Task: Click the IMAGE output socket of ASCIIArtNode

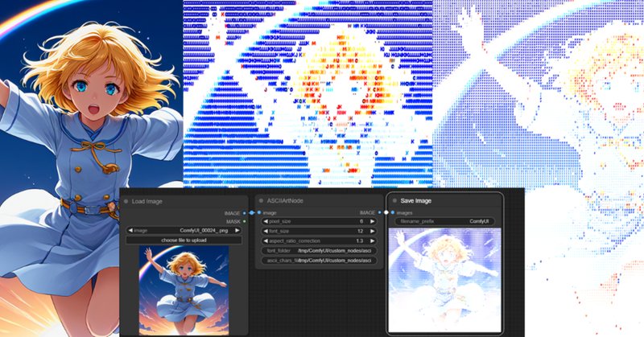Action: tap(380, 212)
